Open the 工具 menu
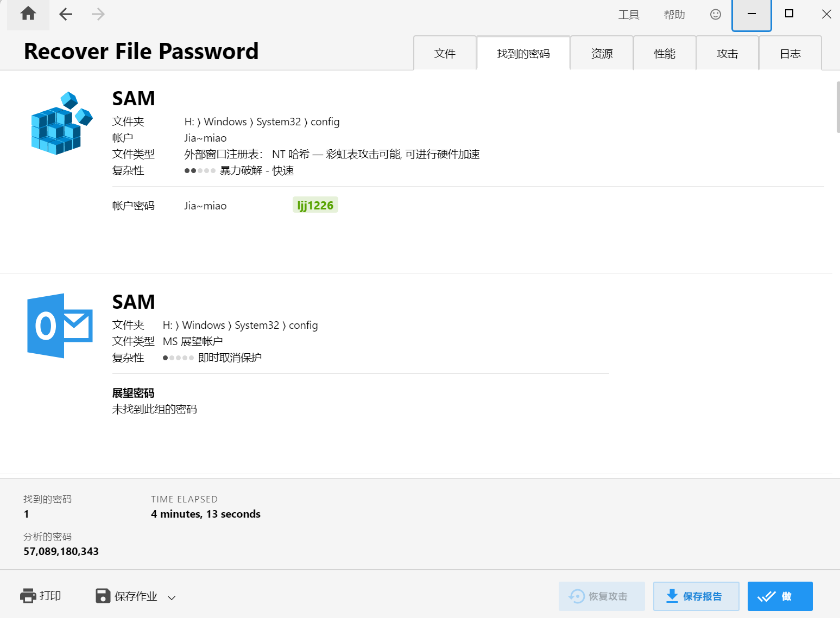The width and height of the screenshot is (840, 618). click(x=629, y=15)
